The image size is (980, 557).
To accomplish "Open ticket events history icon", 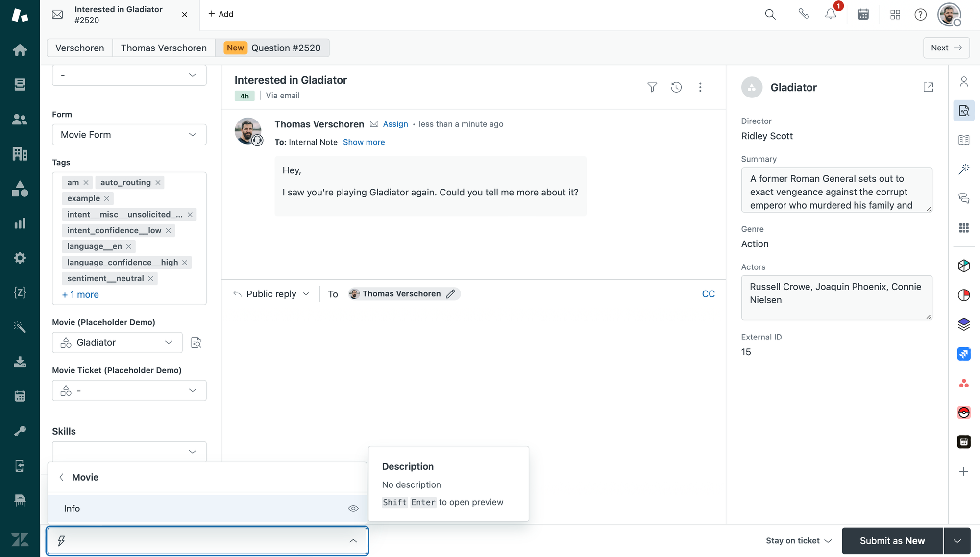I will coord(676,87).
